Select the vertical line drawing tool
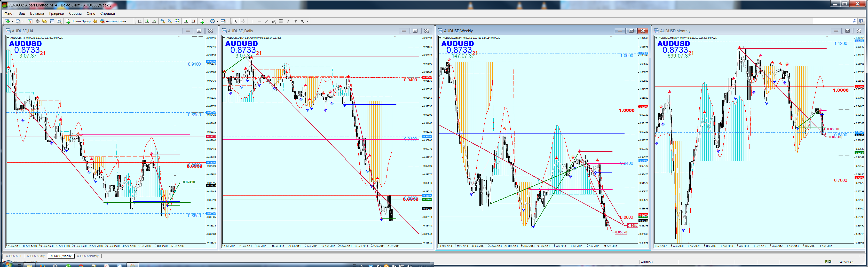 (252, 21)
